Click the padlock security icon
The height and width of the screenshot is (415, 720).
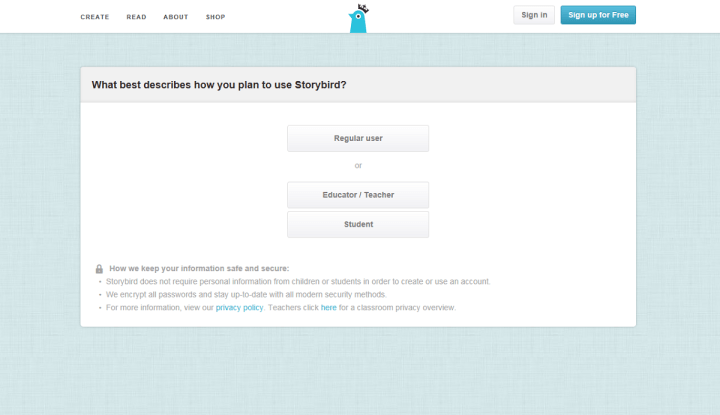tap(99, 269)
